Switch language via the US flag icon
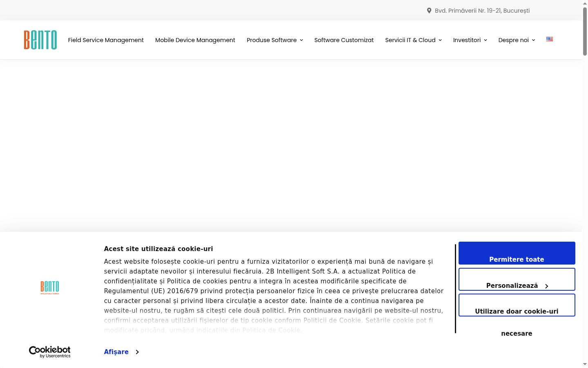 point(550,39)
